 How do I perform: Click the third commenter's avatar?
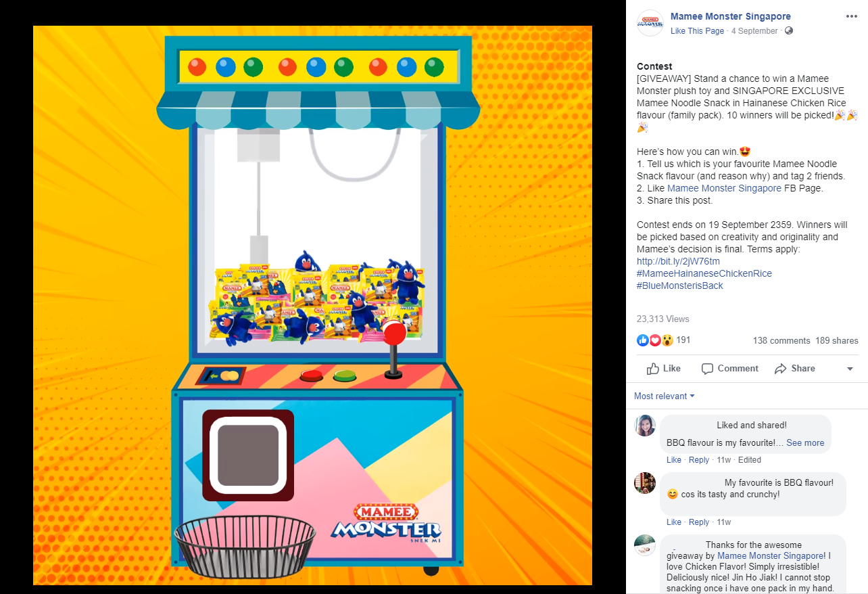(x=645, y=545)
